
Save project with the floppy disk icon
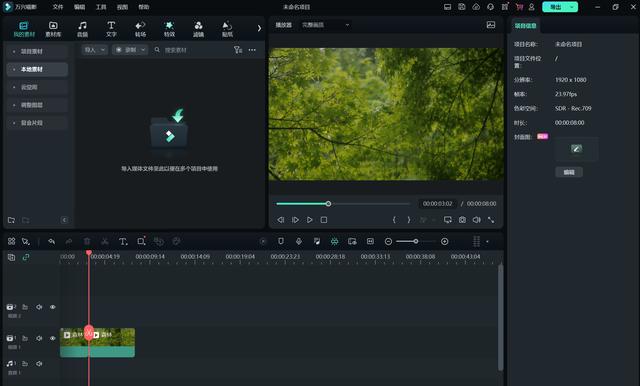coord(462,7)
